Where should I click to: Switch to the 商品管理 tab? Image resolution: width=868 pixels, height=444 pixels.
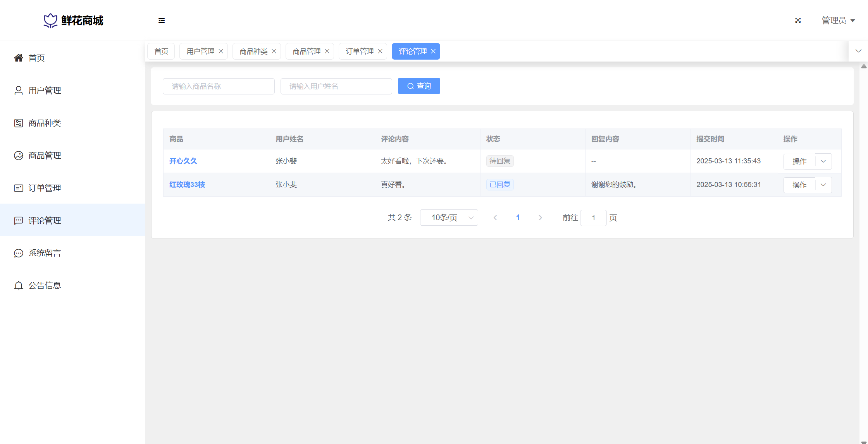[x=306, y=51]
